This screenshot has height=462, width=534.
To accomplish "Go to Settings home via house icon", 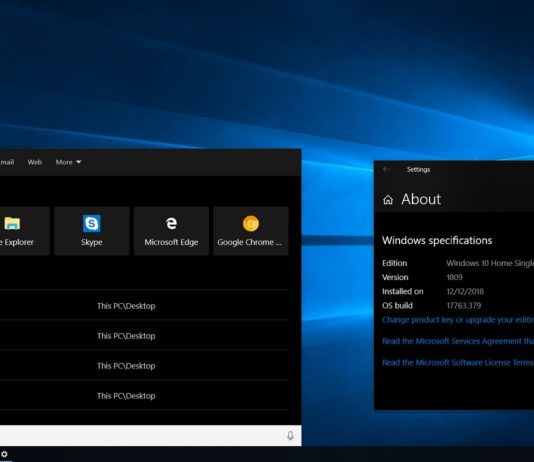I will [388, 200].
